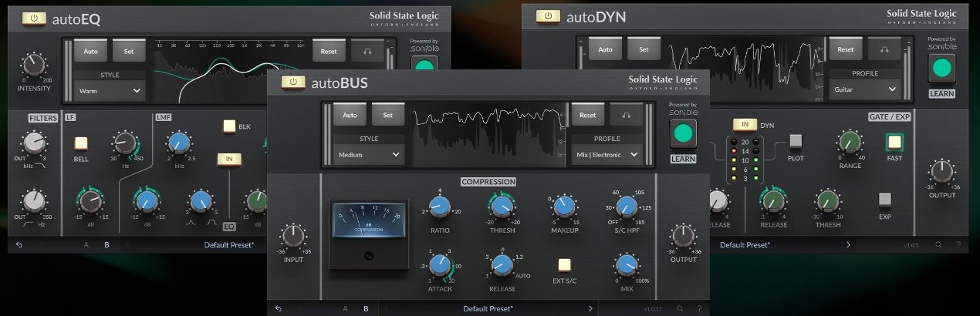Open the Profile dropdown showing Mix | Electronic

(x=607, y=154)
